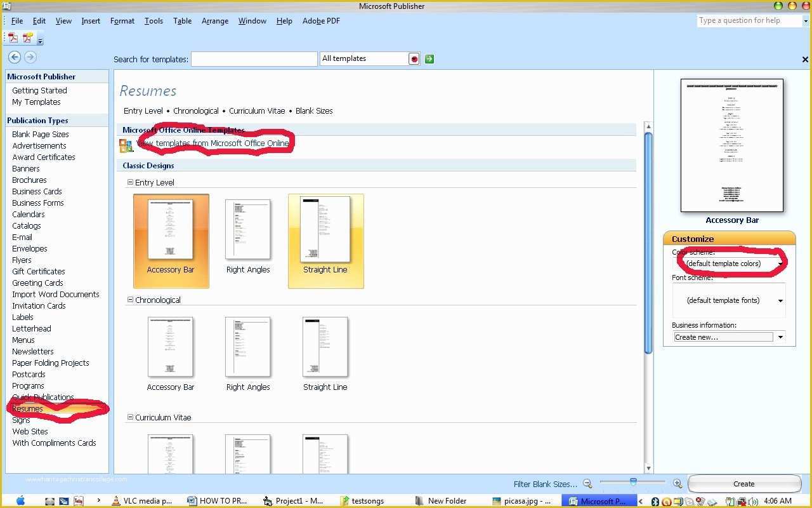
Task: Open My Templates in sidebar
Action: (x=36, y=102)
